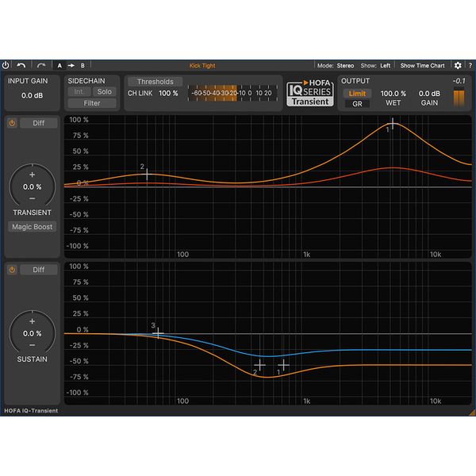Image resolution: width=476 pixels, height=476 pixels.
Task: Click the output 0.0 dB GAIN value
Action: 429,94
